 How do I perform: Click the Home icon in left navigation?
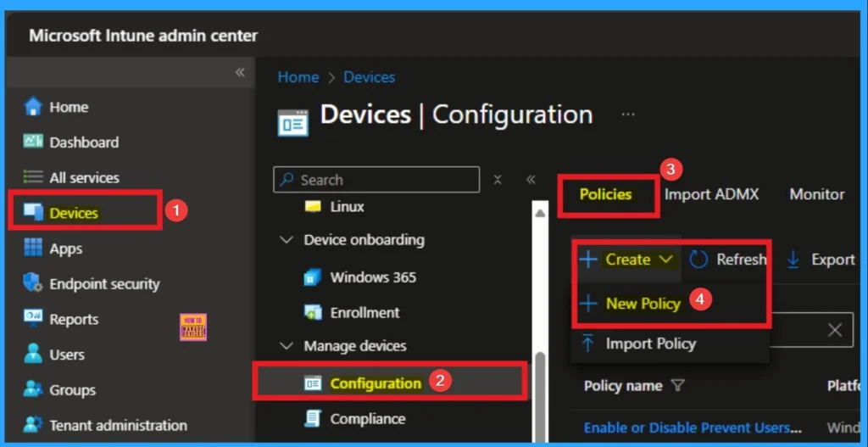coord(33,106)
